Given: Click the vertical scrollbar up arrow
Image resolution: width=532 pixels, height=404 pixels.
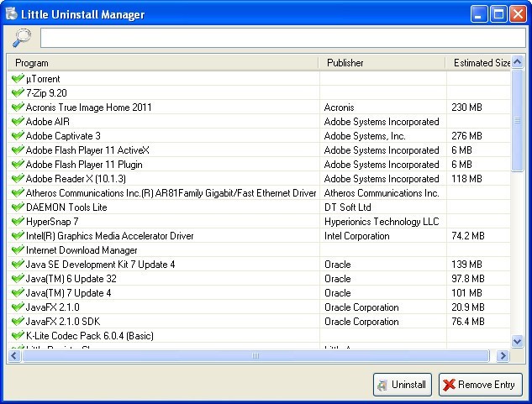Looking at the screenshot, I should [x=518, y=62].
